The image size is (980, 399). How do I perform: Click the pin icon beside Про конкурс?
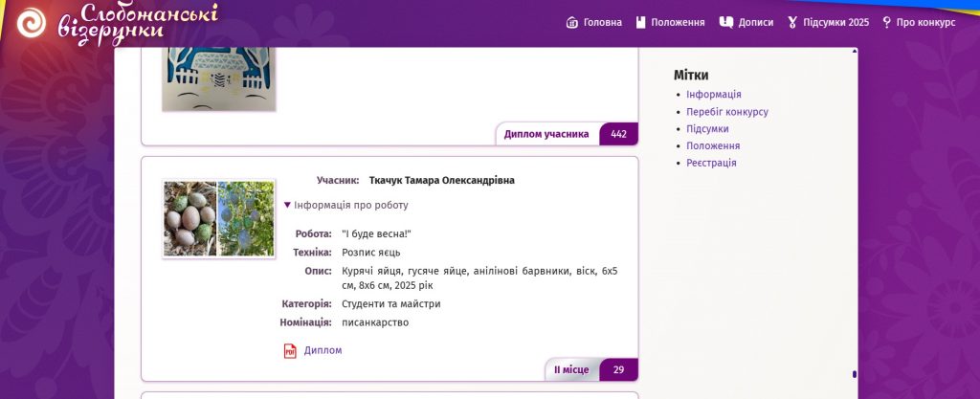[886, 23]
